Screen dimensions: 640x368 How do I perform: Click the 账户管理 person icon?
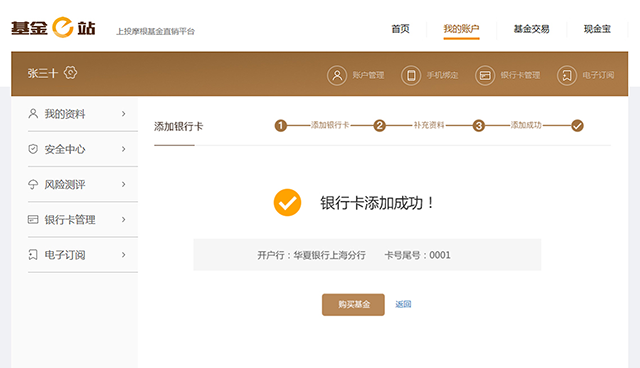337,75
